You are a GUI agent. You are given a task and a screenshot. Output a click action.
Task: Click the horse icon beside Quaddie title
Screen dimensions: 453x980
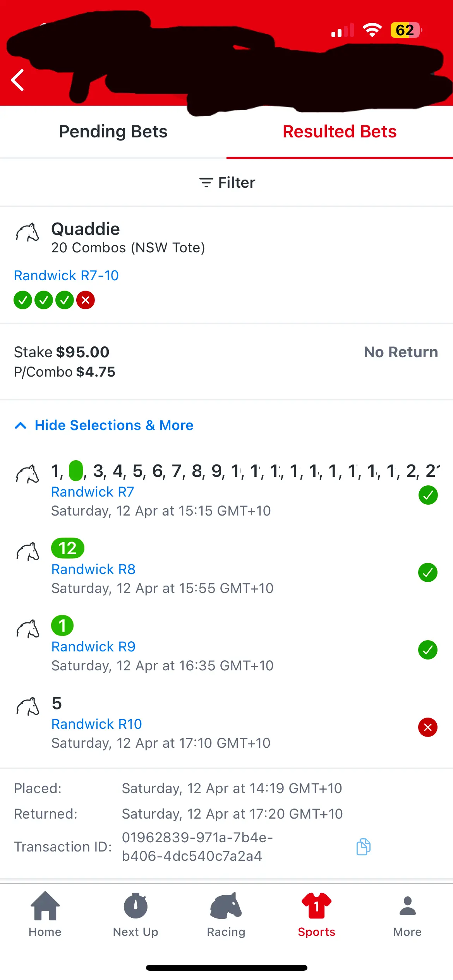(x=27, y=232)
